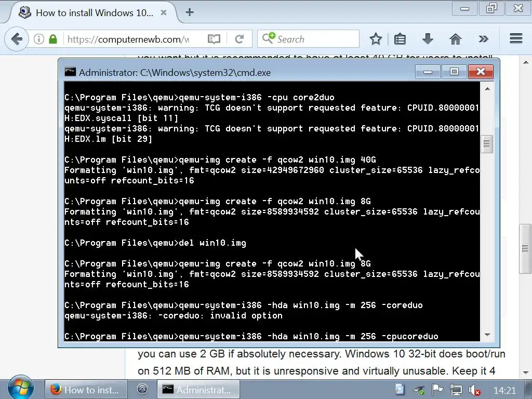Click 'H:EDX.syscall [bit 11]' output line

[122, 118]
